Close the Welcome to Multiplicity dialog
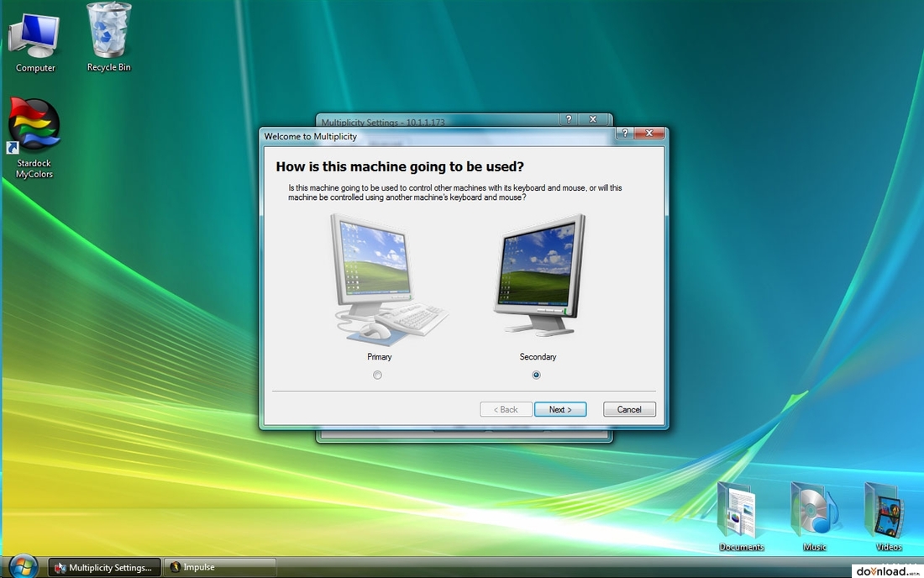Image resolution: width=924 pixels, height=578 pixels. tap(649, 133)
